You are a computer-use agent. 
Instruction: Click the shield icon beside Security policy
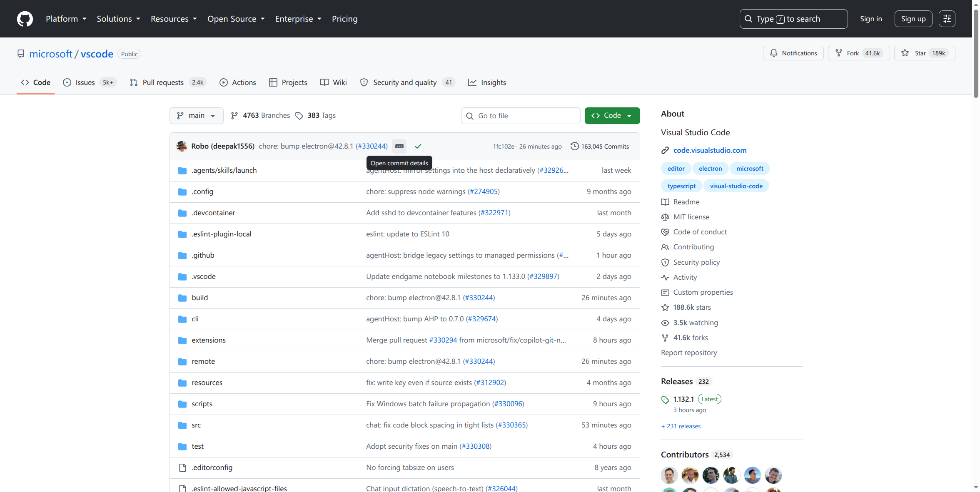[665, 262]
